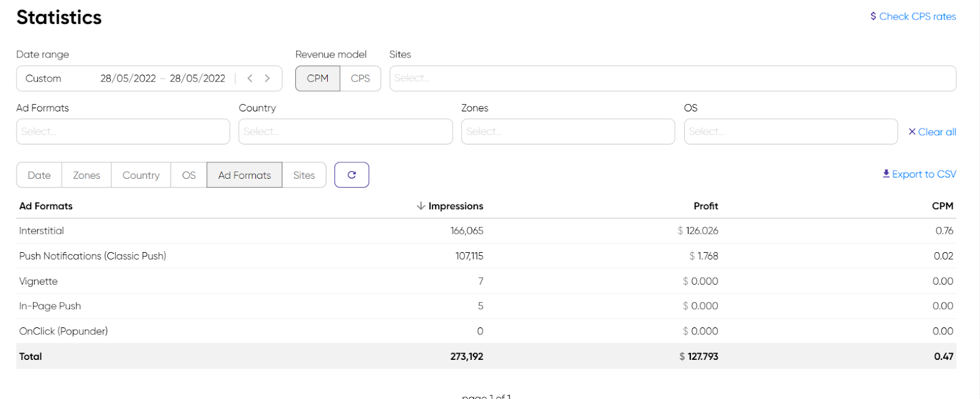Go to previous date range arrow
This screenshot has width=980, height=399.
click(250, 78)
